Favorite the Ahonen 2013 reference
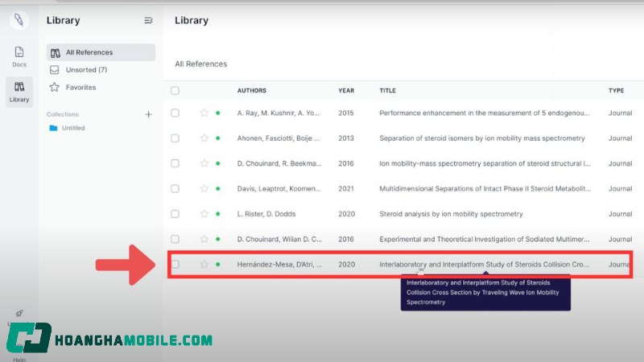The height and width of the screenshot is (362, 644). click(x=204, y=138)
